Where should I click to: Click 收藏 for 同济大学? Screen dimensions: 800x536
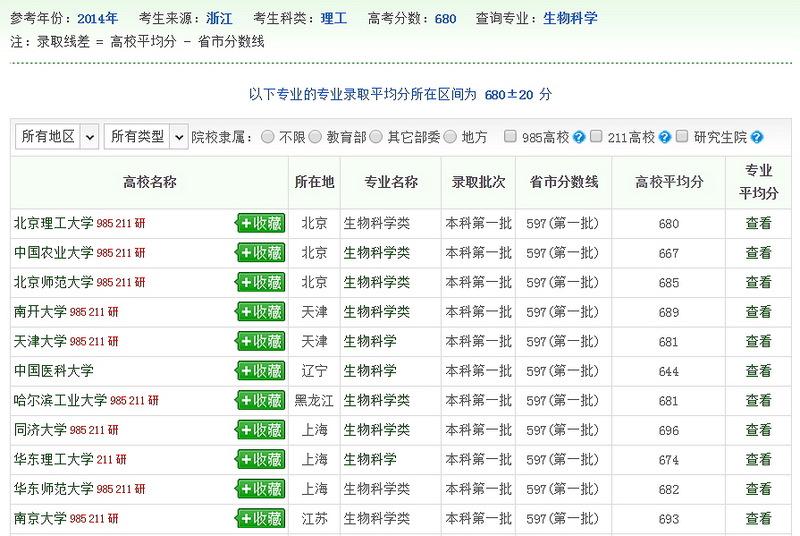[260, 430]
